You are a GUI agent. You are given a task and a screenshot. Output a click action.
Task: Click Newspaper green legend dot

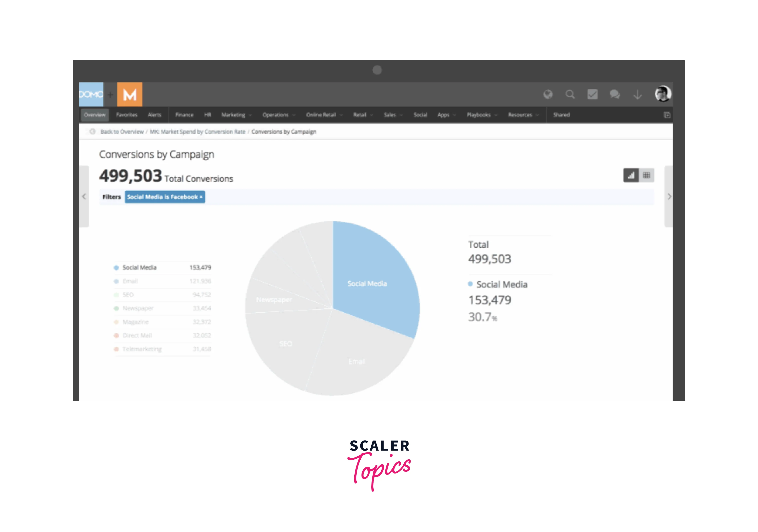pos(116,309)
